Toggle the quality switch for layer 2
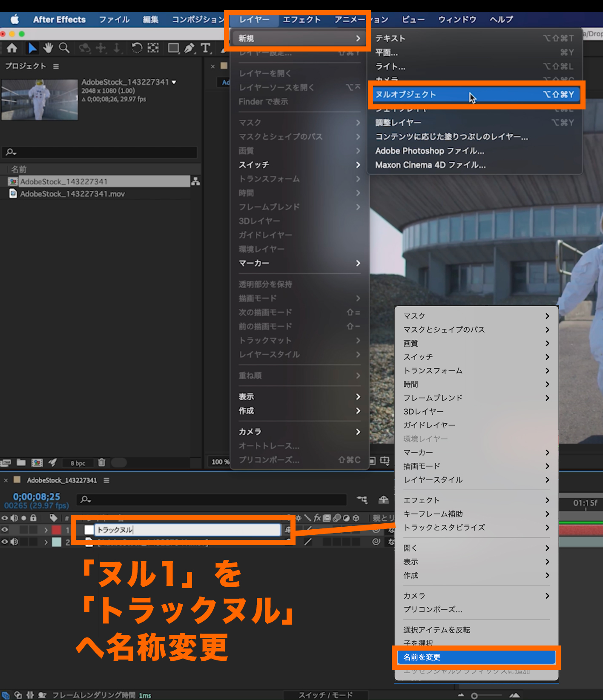 (x=308, y=542)
